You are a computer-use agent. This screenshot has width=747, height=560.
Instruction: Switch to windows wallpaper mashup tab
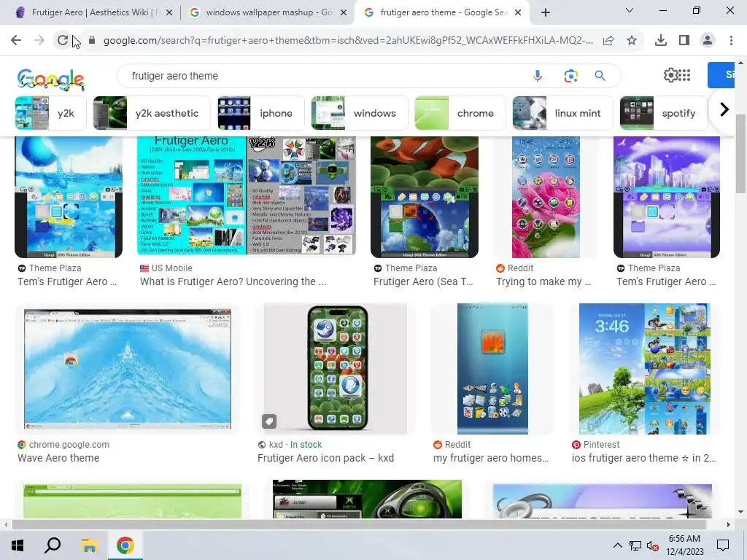(x=268, y=12)
